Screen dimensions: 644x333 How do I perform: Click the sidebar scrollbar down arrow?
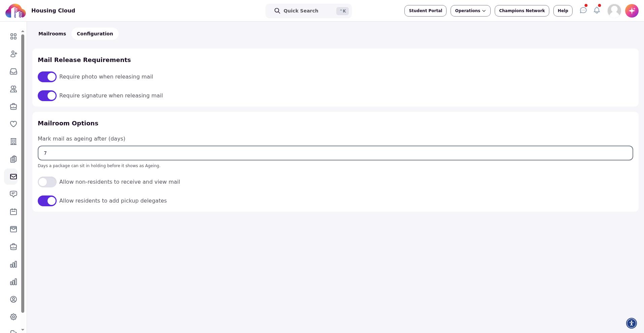pyautogui.click(x=23, y=330)
